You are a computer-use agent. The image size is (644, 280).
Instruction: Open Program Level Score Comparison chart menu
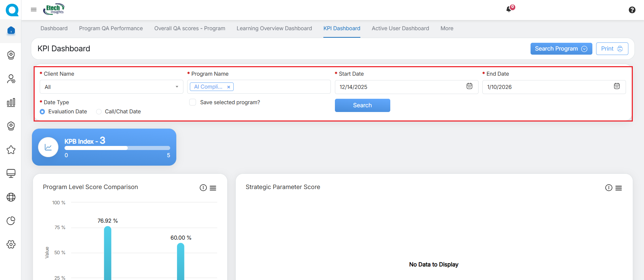213,188
